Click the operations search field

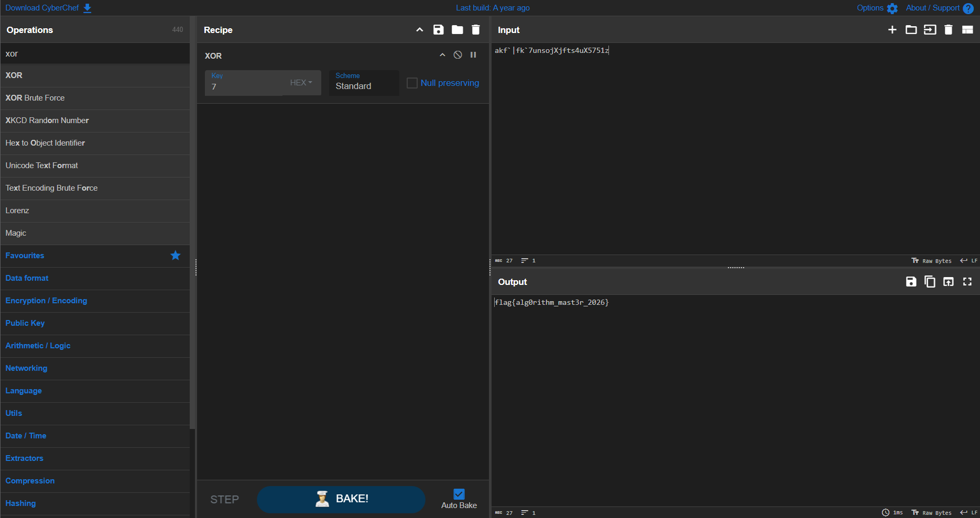pos(95,54)
